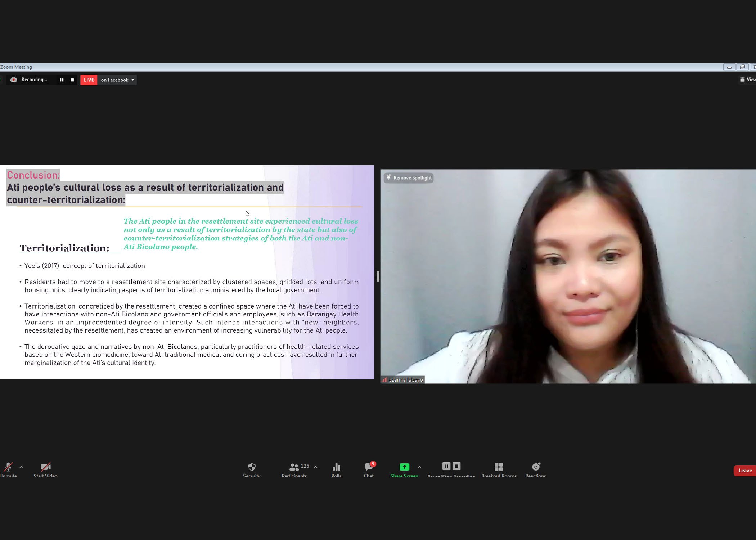The width and height of the screenshot is (756, 540).
Task: Open the View menu
Action: tap(747, 80)
